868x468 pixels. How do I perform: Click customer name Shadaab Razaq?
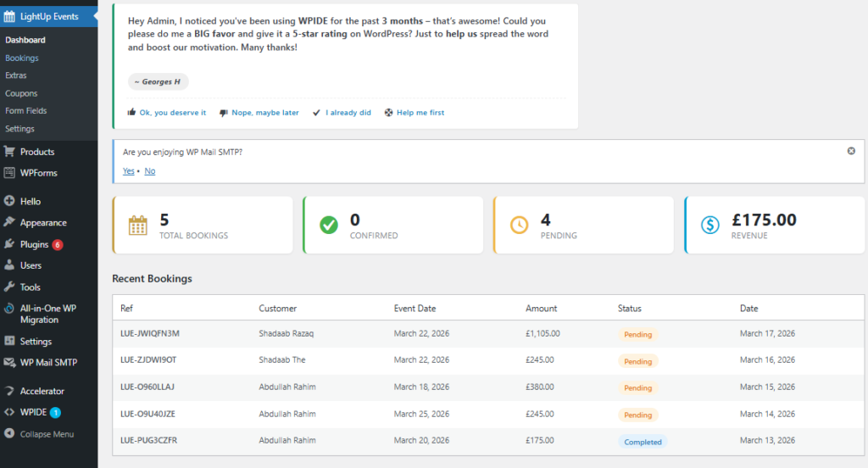pos(287,333)
